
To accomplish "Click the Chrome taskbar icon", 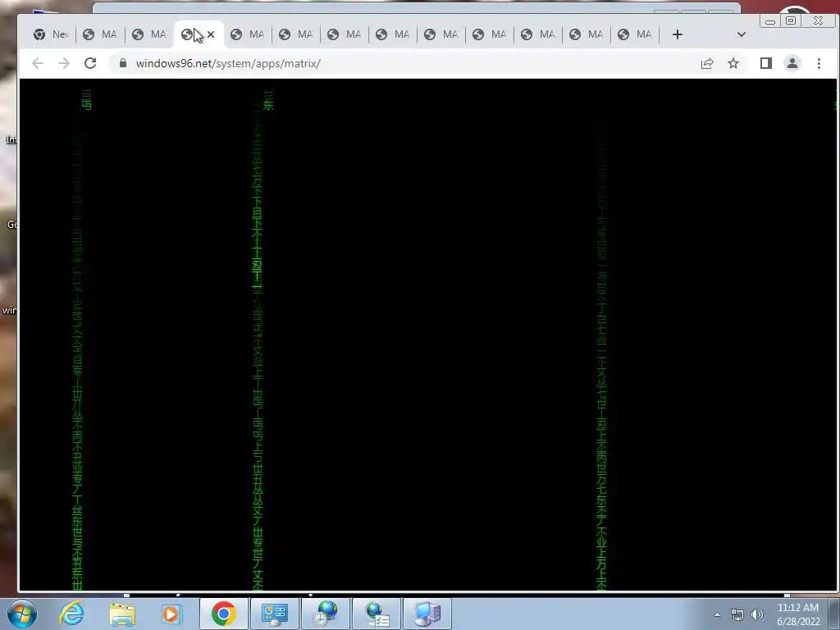I will [223, 614].
